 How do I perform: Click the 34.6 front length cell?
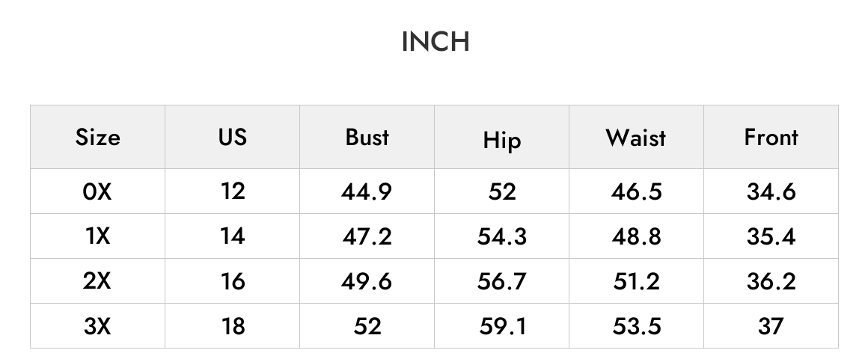pyautogui.click(x=771, y=191)
